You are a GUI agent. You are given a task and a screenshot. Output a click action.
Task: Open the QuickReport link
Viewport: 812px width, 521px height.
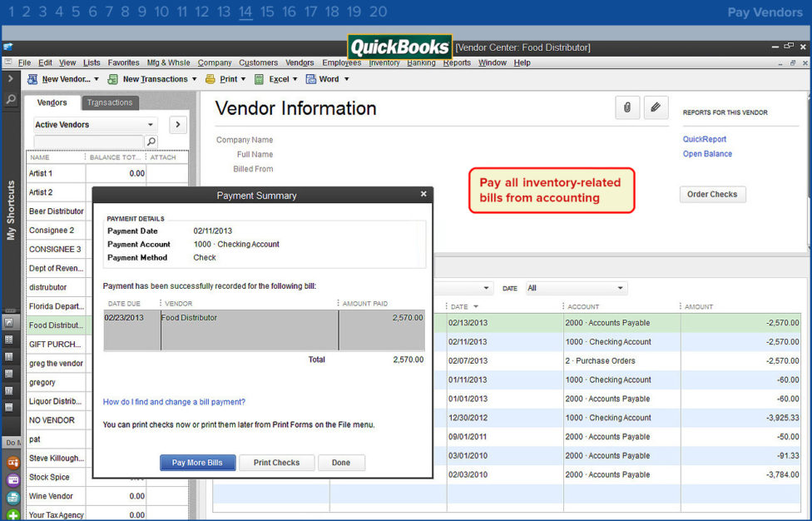pyautogui.click(x=705, y=139)
